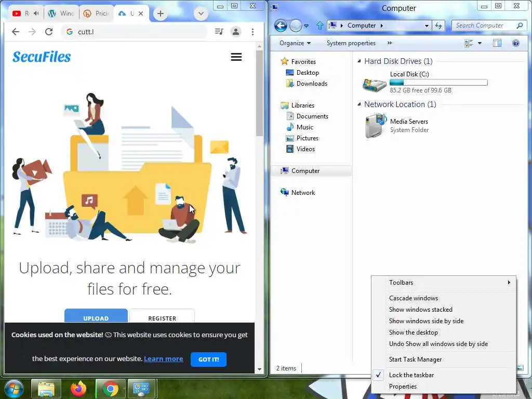Open the 'Learn more' cookie link
Screen dimensions: 532x399
(164, 358)
